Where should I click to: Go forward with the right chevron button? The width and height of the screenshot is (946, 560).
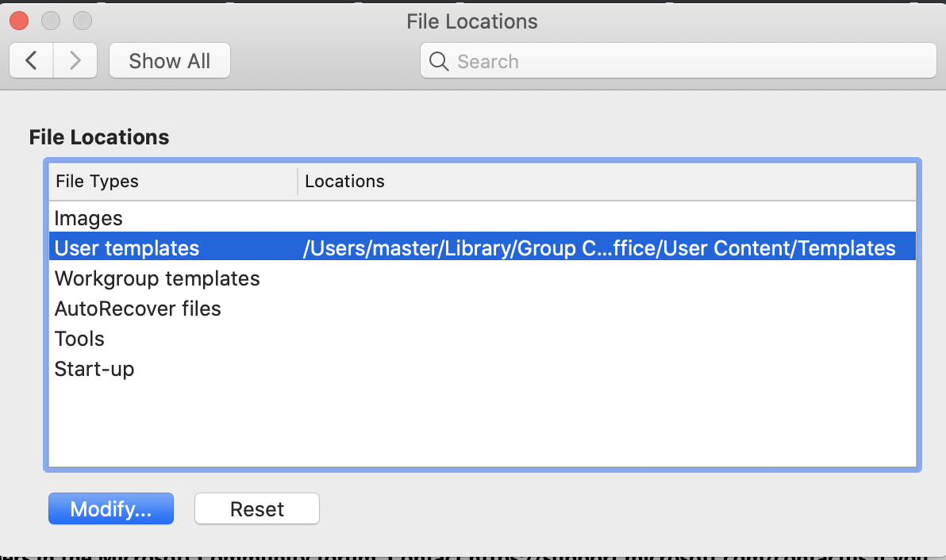[75, 60]
